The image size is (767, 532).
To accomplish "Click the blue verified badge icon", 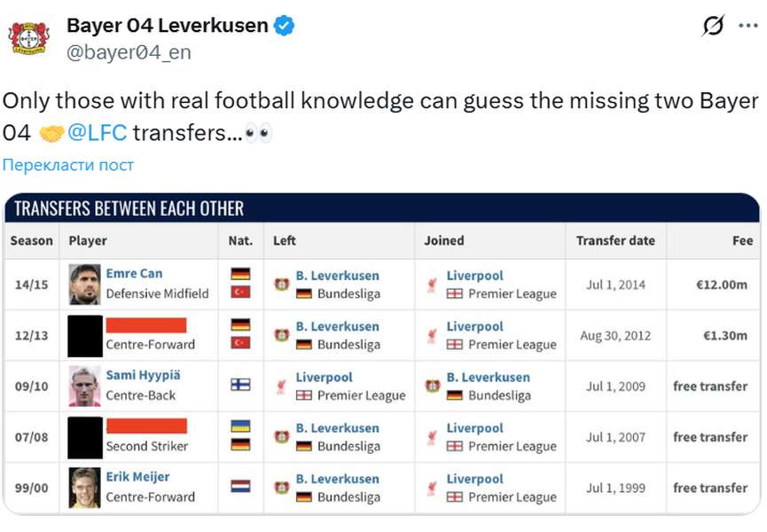I will pos(285,26).
